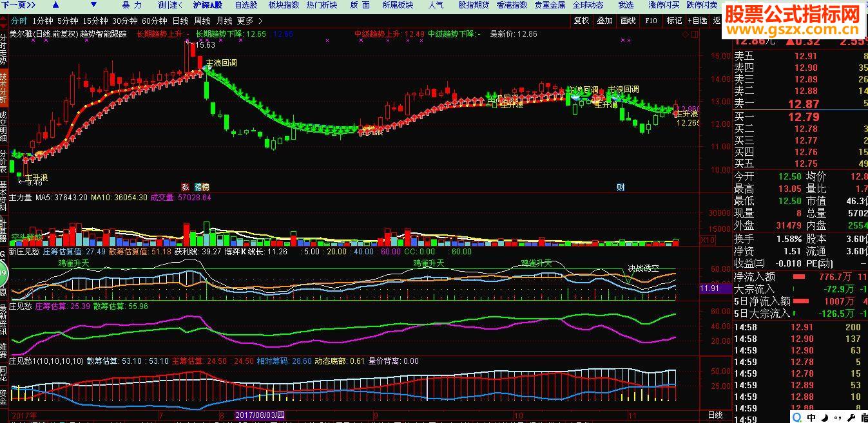
Task: Open 热门析块 hot sectors
Action: pos(322,5)
